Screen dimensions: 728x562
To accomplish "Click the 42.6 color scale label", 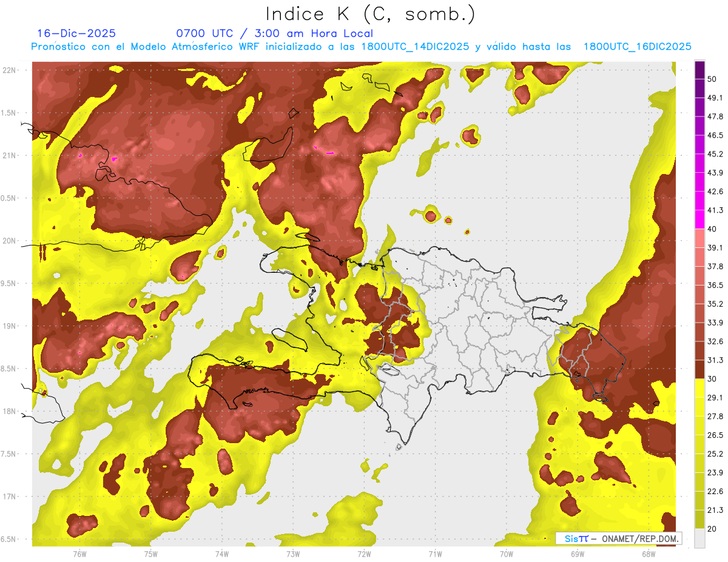I will click(x=715, y=192).
